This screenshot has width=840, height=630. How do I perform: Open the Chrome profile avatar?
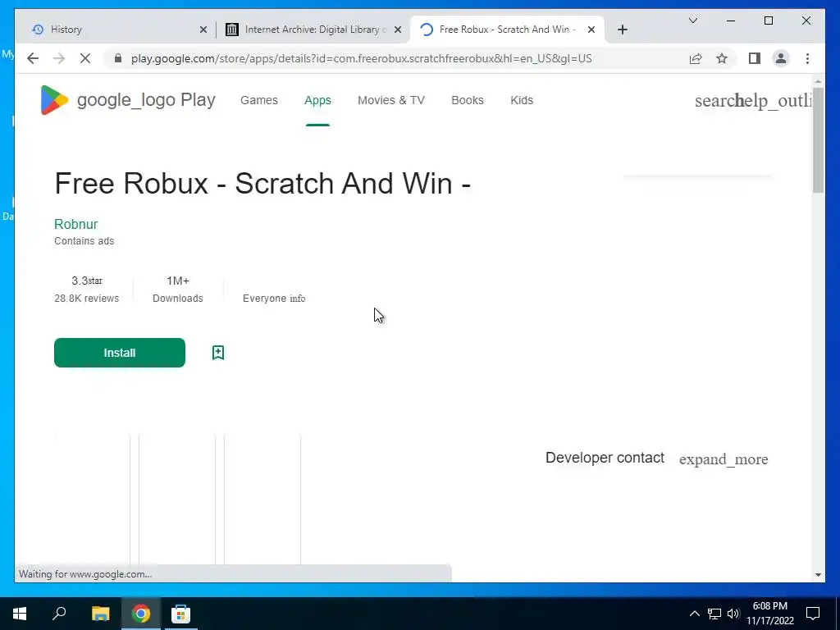coord(781,58)
